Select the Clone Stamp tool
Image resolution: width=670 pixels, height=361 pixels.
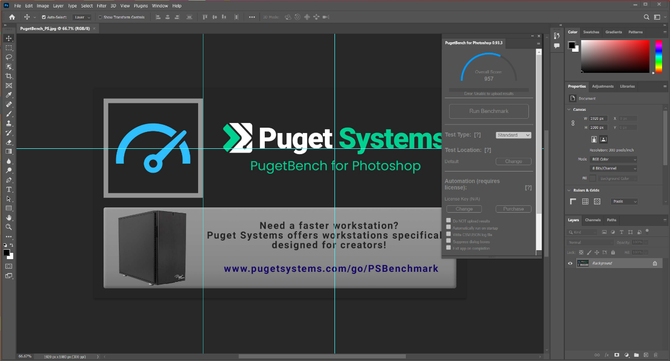click(x=9, y=123)
